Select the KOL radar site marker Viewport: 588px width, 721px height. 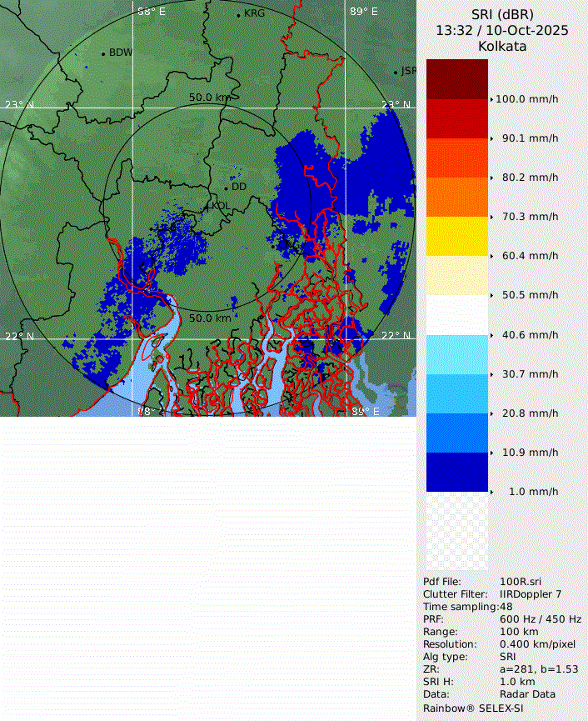pos(207,206)
